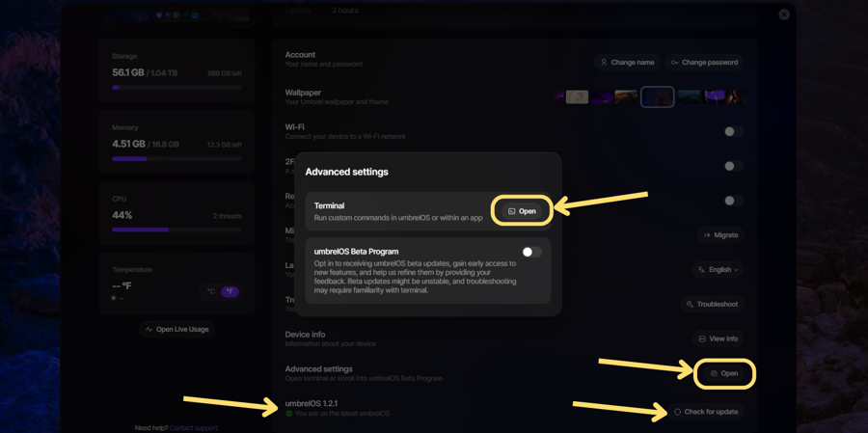This screenshot has height=433, width=868.
Task: Click the Check for update refresh icon
Action: coord(678,412)
